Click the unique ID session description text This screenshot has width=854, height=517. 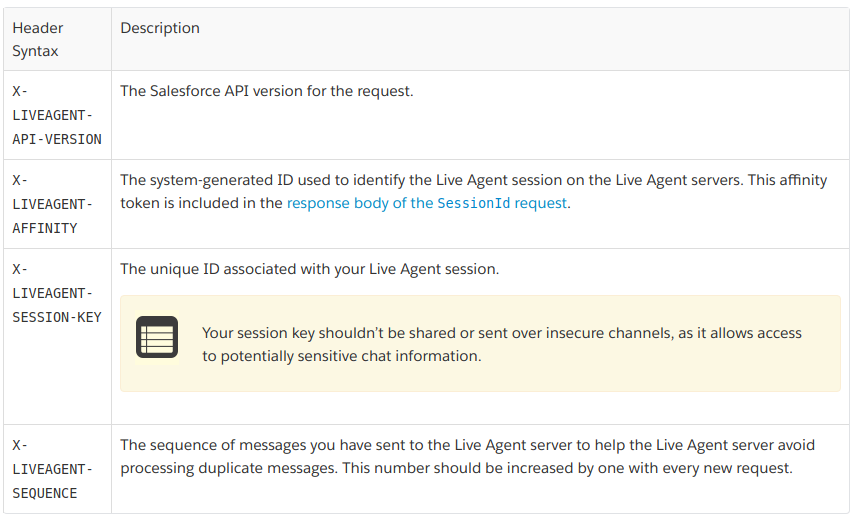309,269
